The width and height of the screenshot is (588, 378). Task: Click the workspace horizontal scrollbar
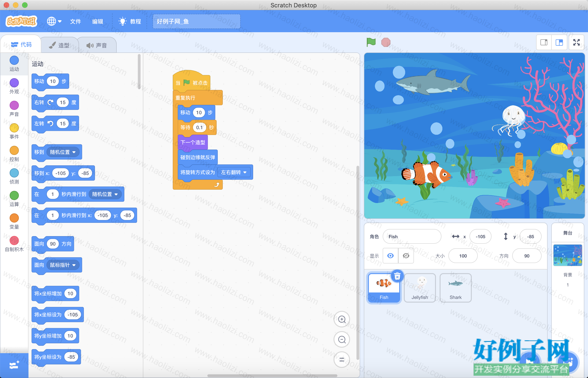coord(272,375)
